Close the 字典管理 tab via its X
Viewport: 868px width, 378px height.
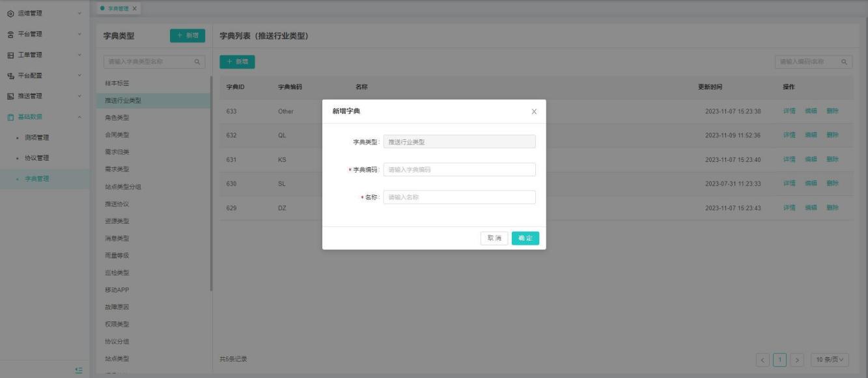click(134, 8)
